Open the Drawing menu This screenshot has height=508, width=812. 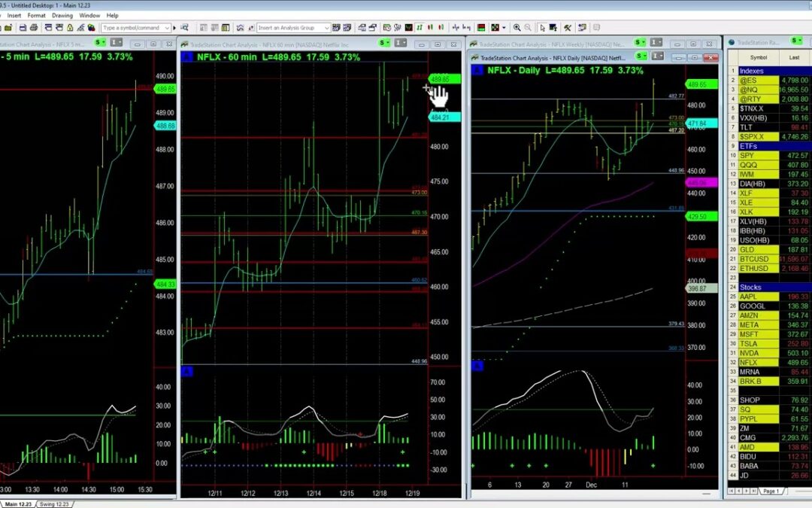[62, 15]
